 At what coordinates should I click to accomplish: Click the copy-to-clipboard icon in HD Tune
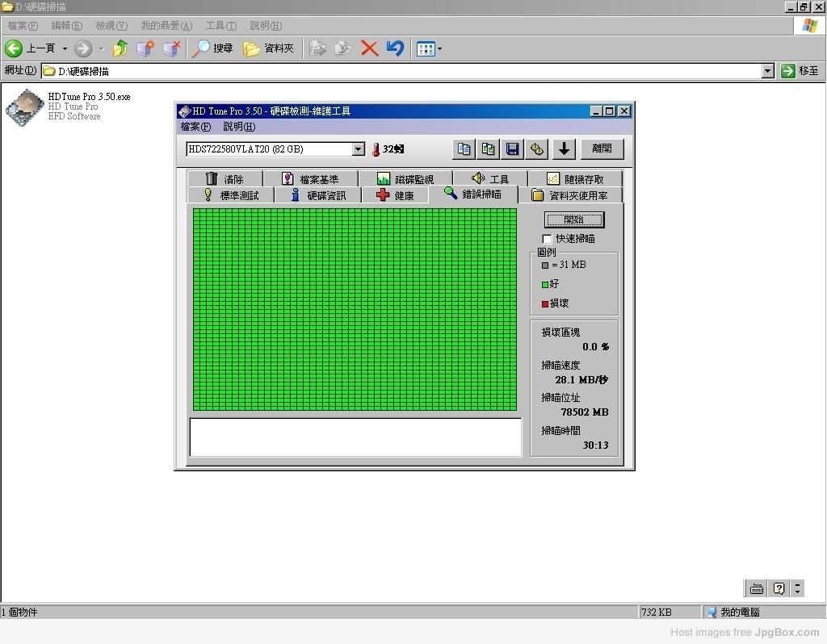coord(464,148)
